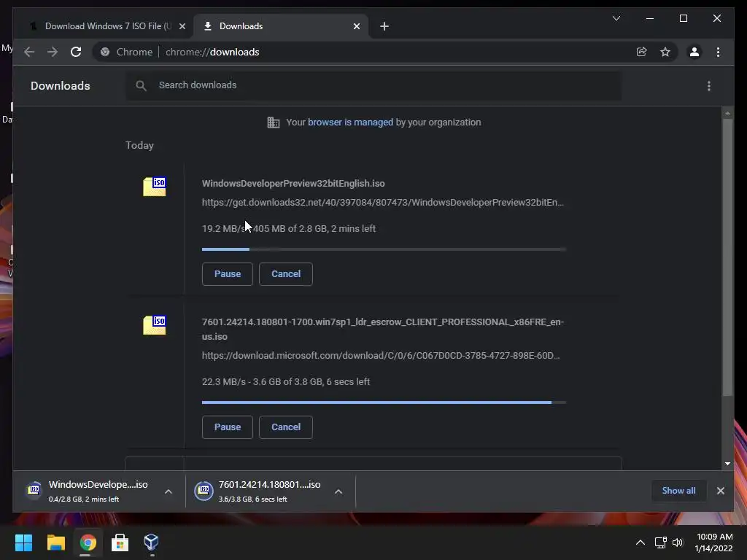Click page scrollbar up arrow
The height and width of the screenshot is (560, 747).
coord(727,113)
